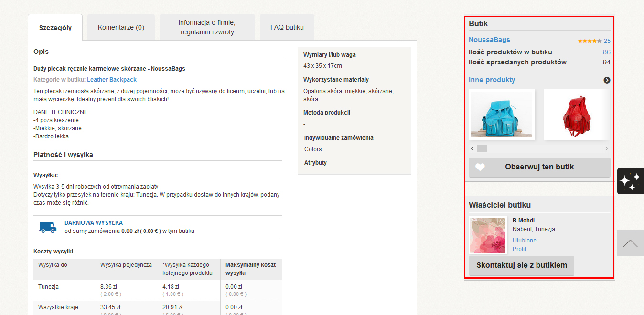Open the turquoise backpack thumbnail
This screenshot has width=644, height=315.
pyautogui.click(x=502, y=115)
